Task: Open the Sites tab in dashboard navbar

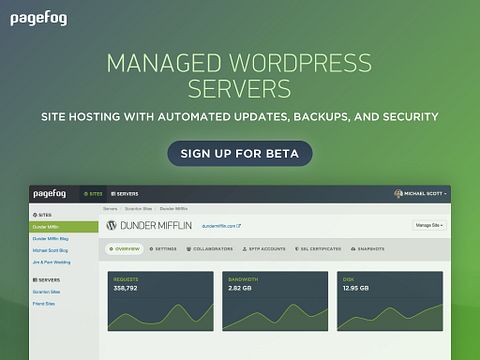Action: [93, 194]
